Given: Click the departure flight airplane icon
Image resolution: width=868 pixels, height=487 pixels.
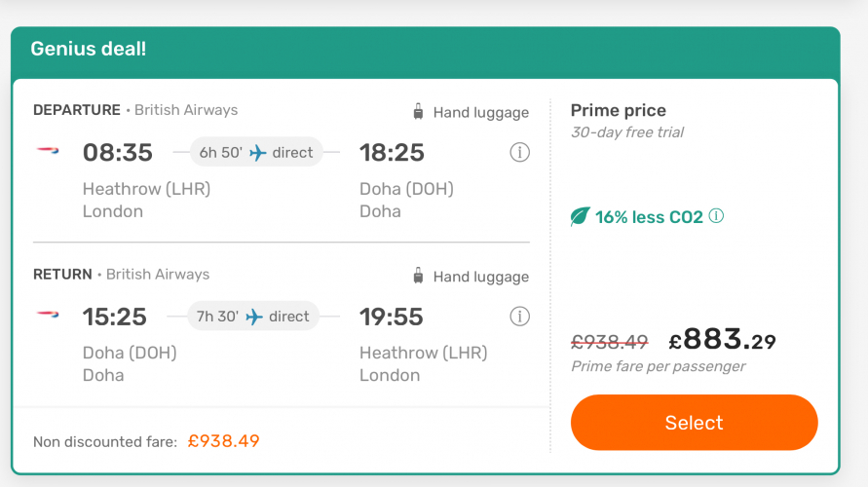Looking at the screenshot, I should (257, 152).
